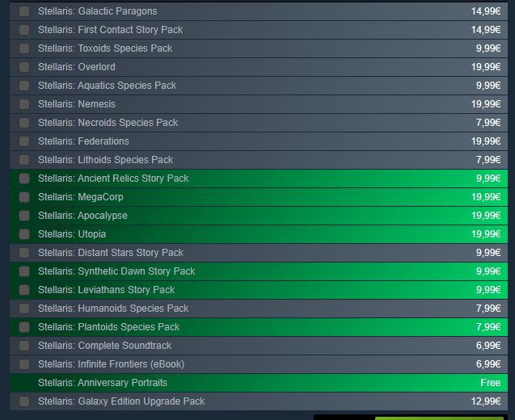515x420 pixels.
Task: Open Stellaris: Anniversary Portraits free DLC
Action: [103, 383]
